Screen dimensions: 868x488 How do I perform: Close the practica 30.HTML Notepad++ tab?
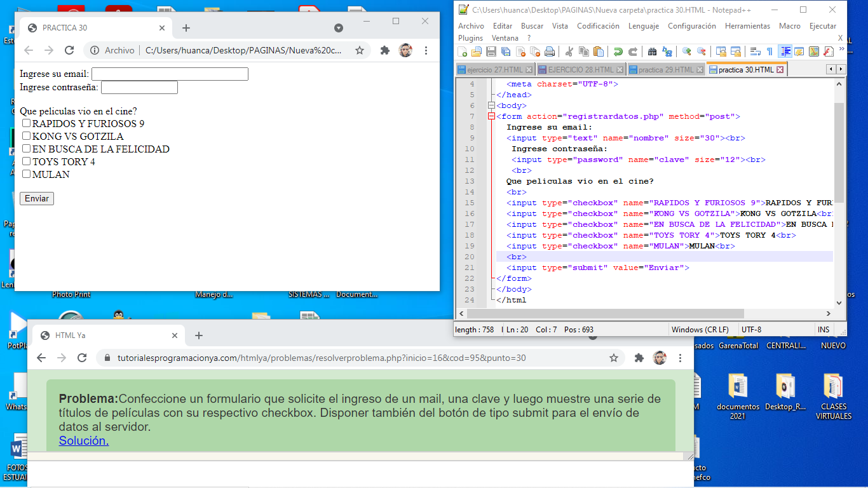click(x=780, y=70)
